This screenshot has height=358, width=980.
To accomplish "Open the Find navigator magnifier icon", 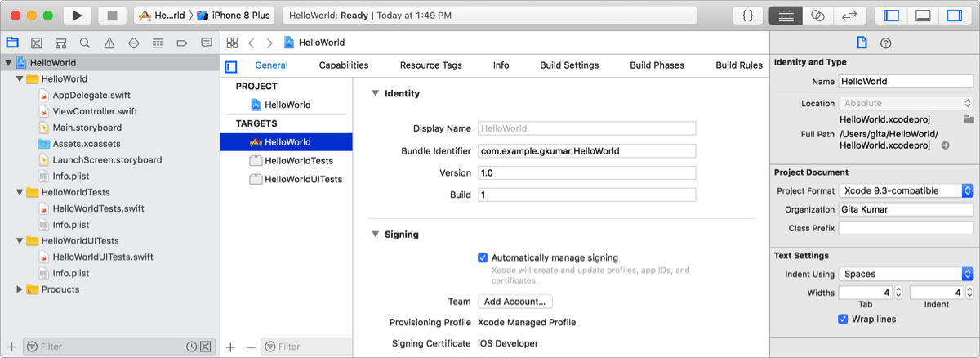I will (x=85, y=43).
